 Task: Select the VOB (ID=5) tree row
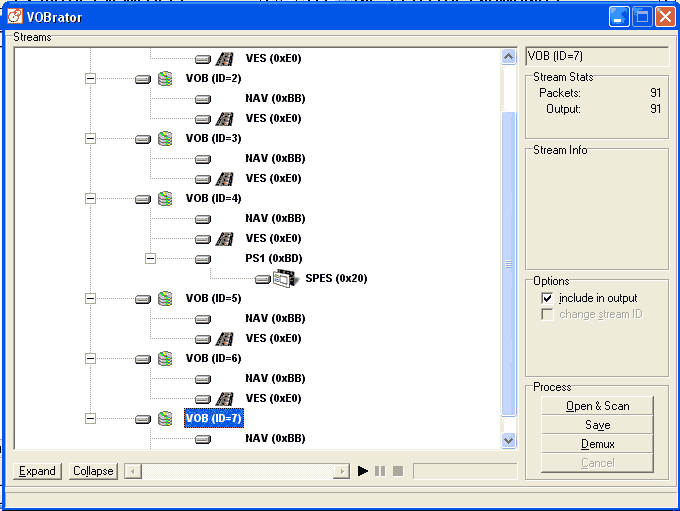(213, 298)
